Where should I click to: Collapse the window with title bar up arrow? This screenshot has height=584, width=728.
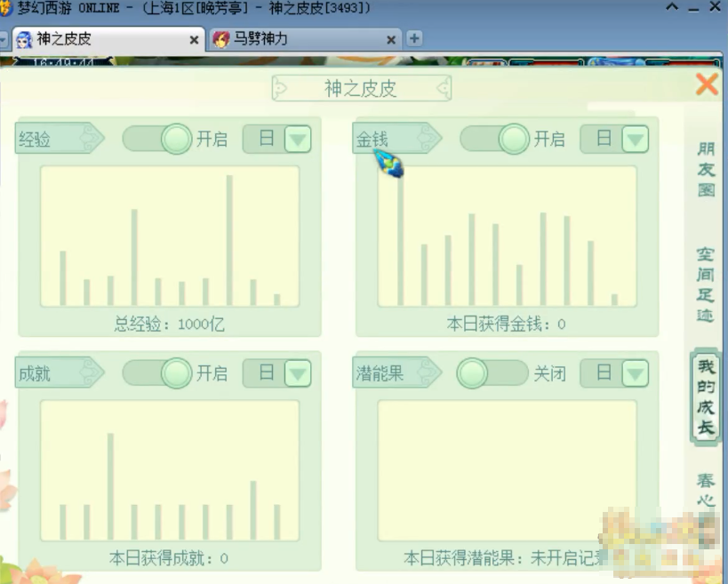(x=672, y=7)
